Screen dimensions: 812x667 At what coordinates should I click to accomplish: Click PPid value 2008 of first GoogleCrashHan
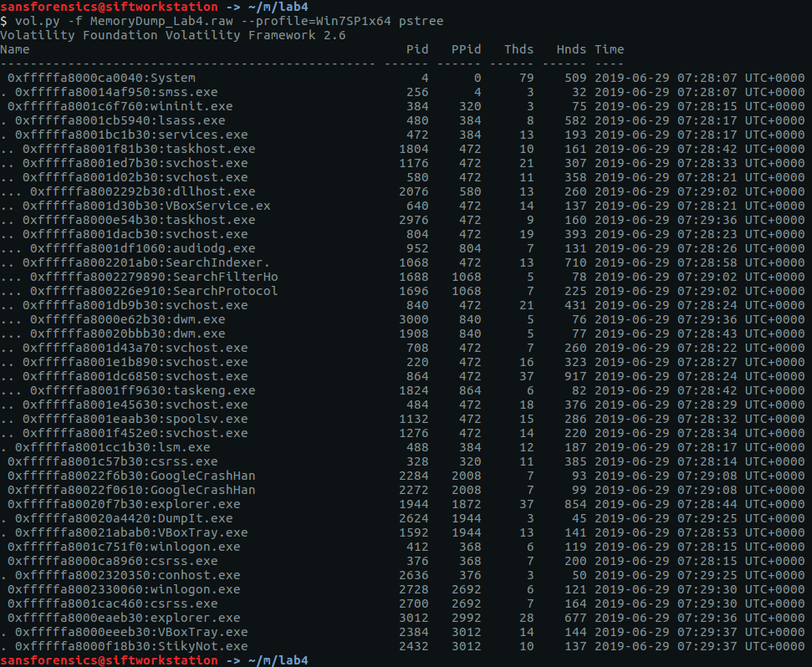click(x=466, y=476)
